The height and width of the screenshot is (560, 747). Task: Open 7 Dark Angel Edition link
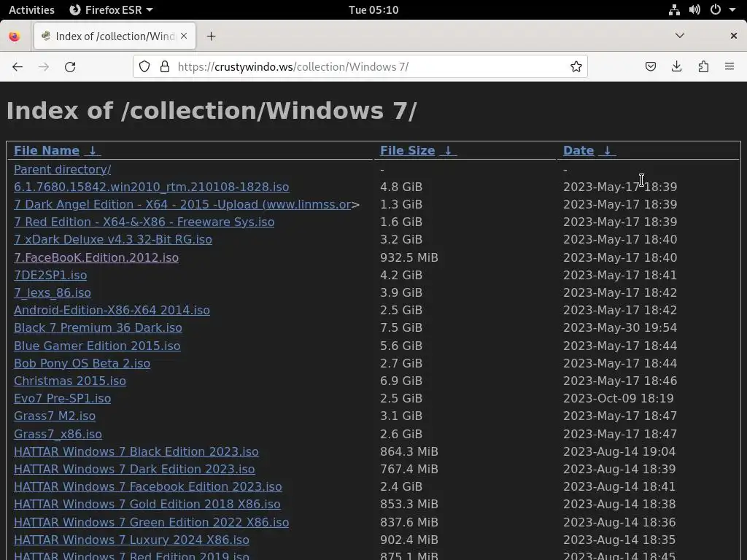point(182,205)
